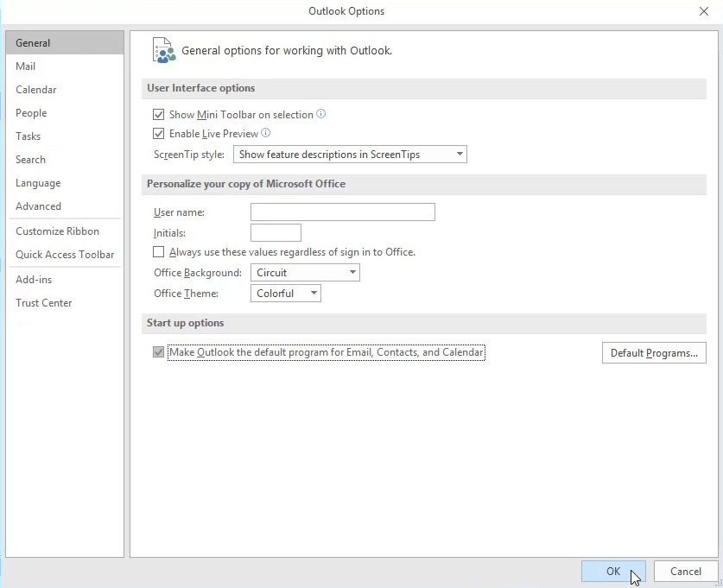Open the ScreenTip style dropdown

[x=350, y=154]
